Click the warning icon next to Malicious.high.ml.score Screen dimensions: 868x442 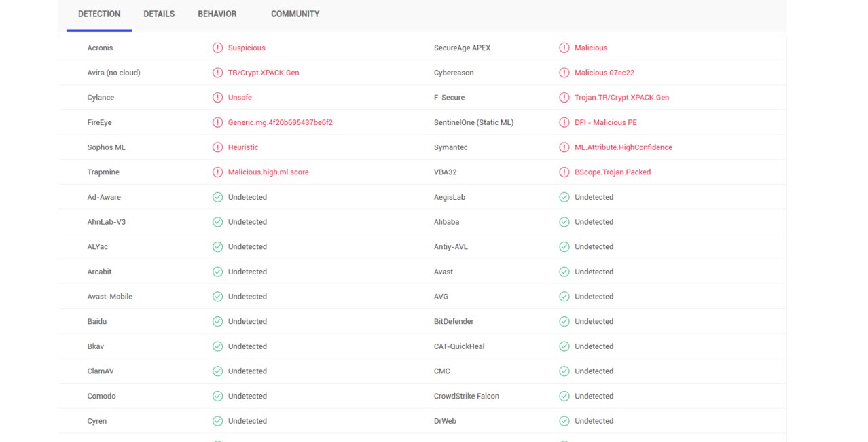pos(217,172)
